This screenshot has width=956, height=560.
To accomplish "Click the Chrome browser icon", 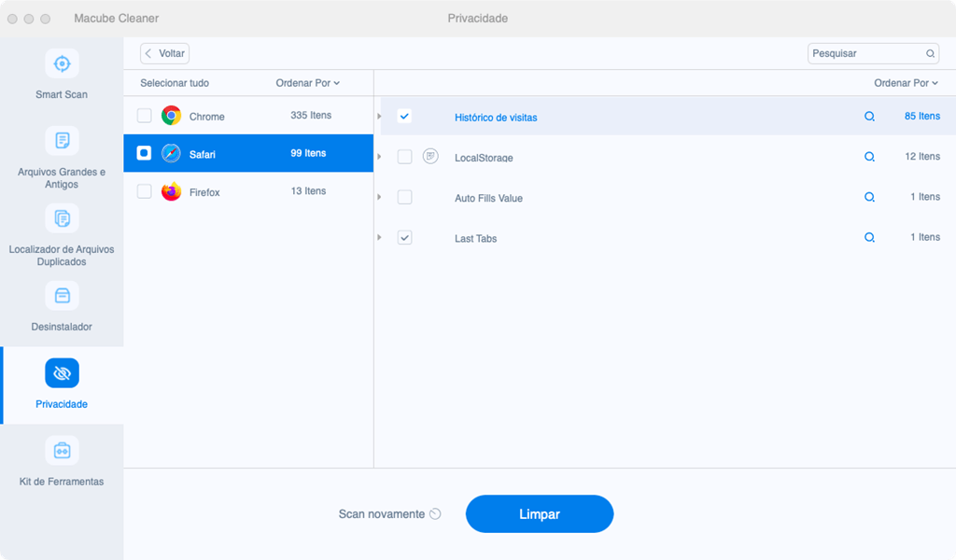I will point(172,115).
